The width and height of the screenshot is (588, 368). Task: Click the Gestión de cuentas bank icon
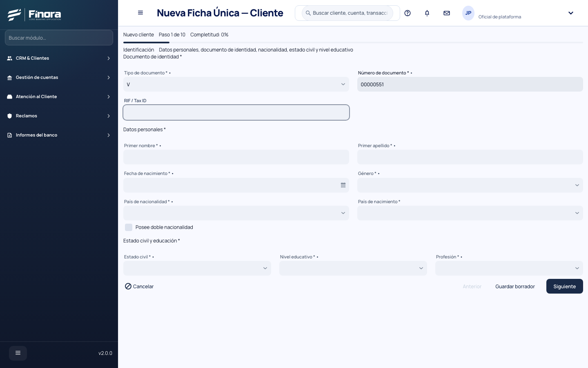[10, 77]
